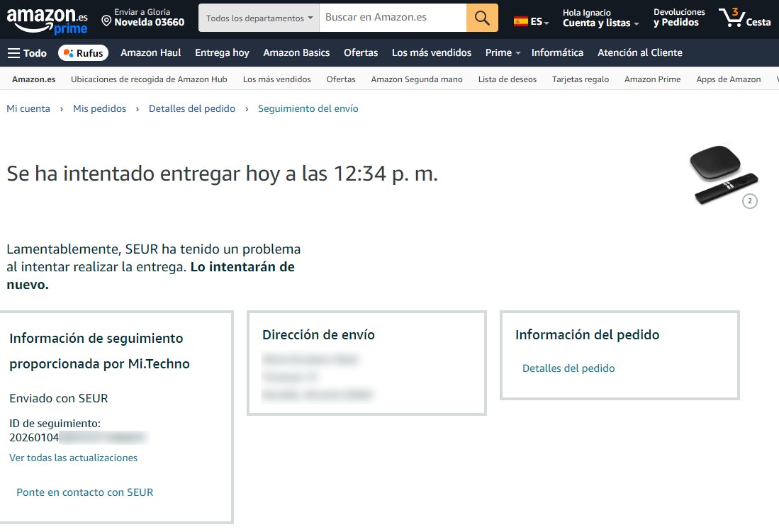
Task: Click Ver todas las actualizaciones
Action: [x=74, y=458]
